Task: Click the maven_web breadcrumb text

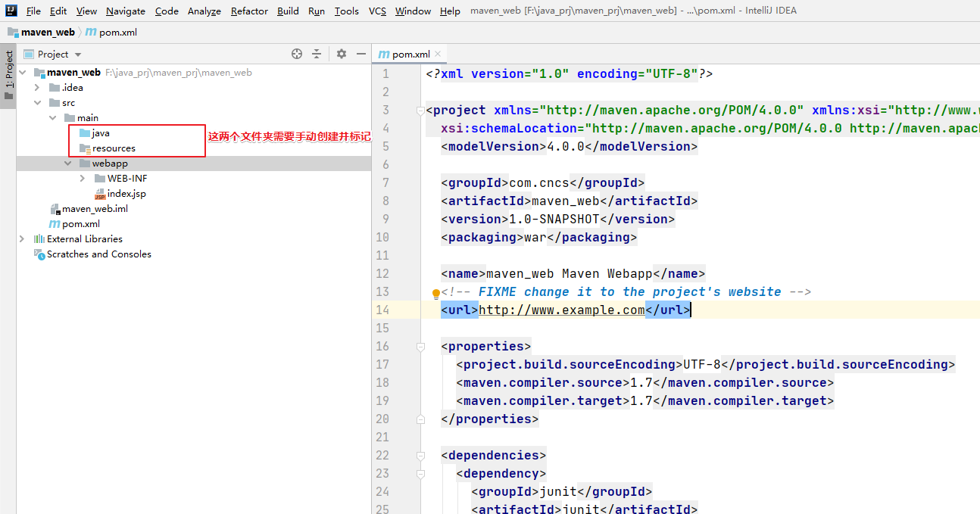Action: coord(48,33)
